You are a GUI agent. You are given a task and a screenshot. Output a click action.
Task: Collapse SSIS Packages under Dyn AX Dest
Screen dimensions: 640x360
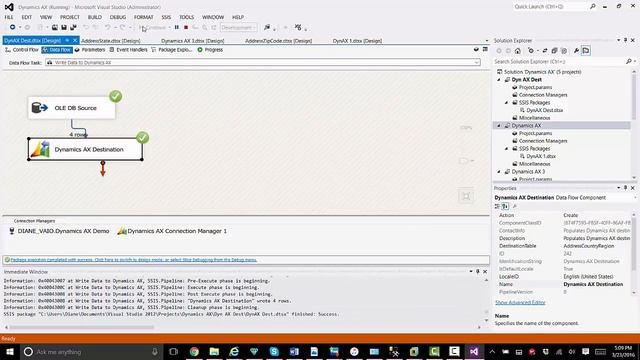click(x=507, y=102)
